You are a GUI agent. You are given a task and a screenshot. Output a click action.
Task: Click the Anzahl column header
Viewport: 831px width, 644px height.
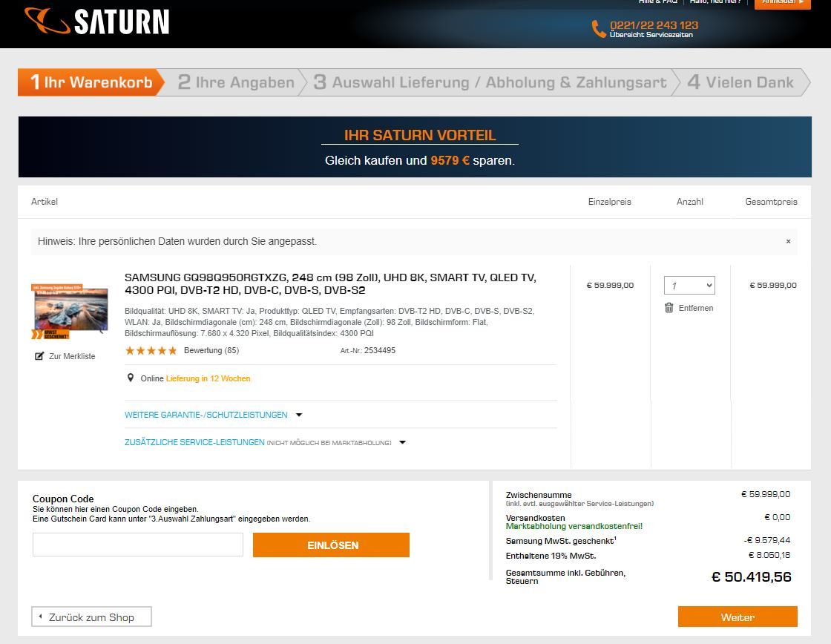point(689,201)
